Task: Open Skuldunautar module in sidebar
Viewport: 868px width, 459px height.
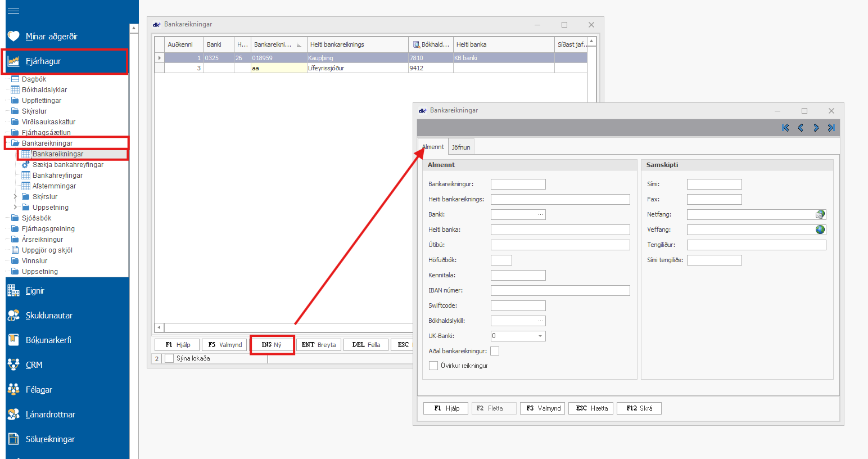Action: [x=49, y=316]
